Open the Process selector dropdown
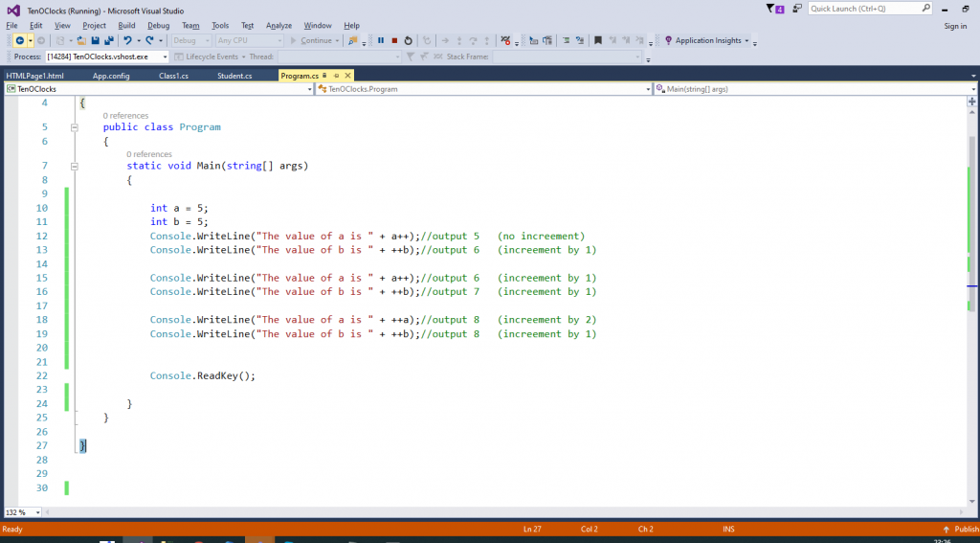 coord(165,57)
